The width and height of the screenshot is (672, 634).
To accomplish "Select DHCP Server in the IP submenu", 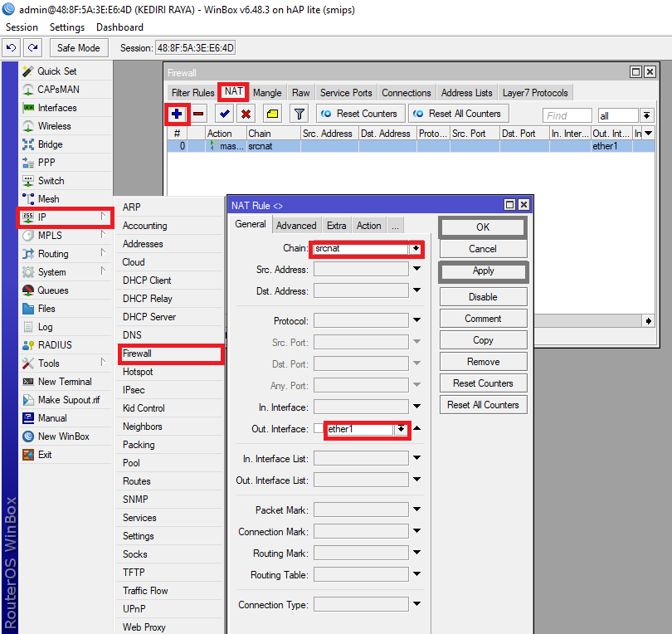I will point(169,317).
